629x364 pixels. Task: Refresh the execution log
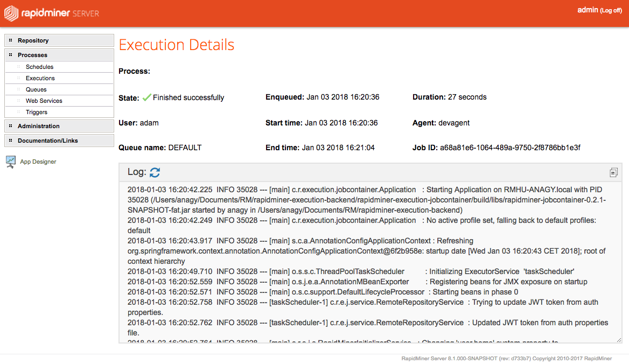coord(155,172)
